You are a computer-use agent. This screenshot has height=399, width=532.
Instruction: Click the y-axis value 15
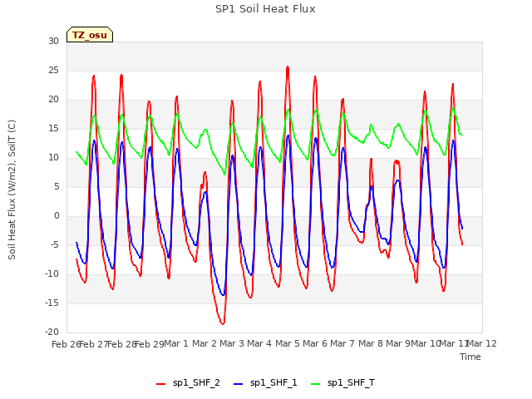tap(53, 128)
